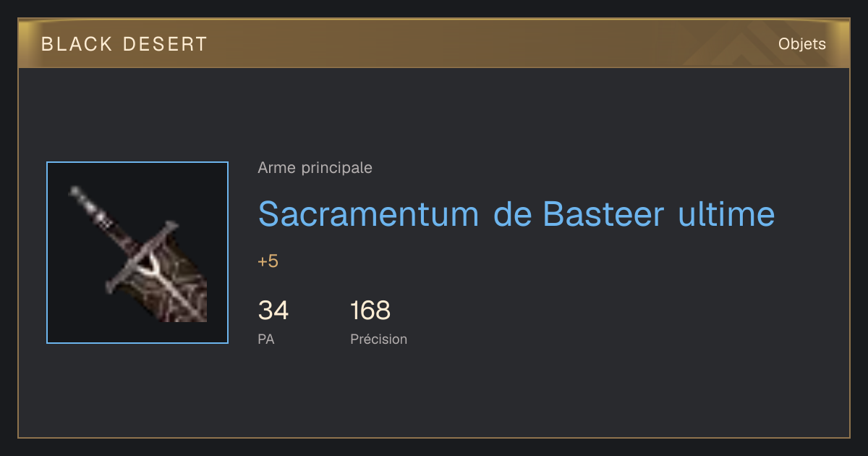868x456 pixels.
Task: Click the BLACK DESERT header title
Action: (124, 44)
